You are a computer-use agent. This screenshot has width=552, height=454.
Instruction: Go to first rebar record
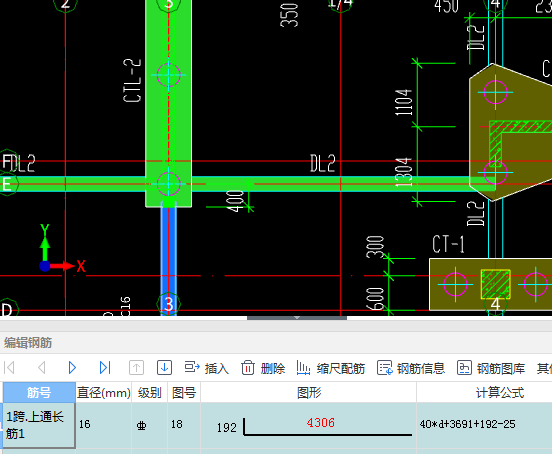click(x=9, y=368)
